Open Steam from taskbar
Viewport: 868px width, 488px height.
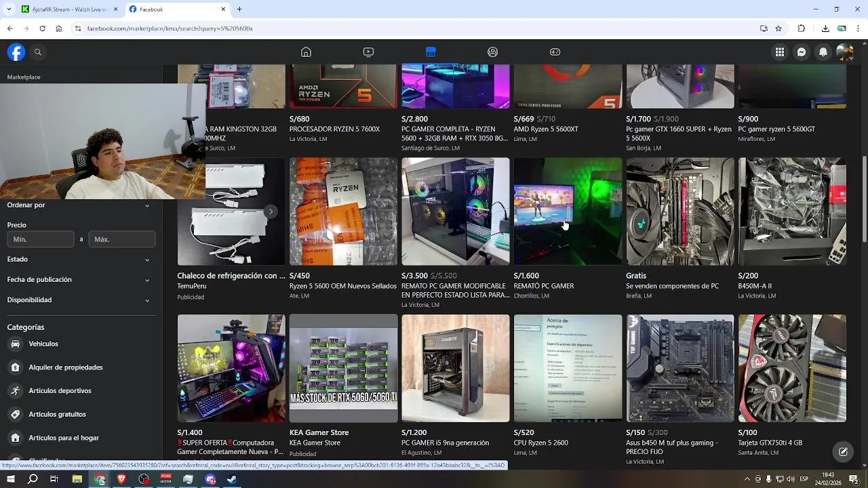[x=232, y=479]
